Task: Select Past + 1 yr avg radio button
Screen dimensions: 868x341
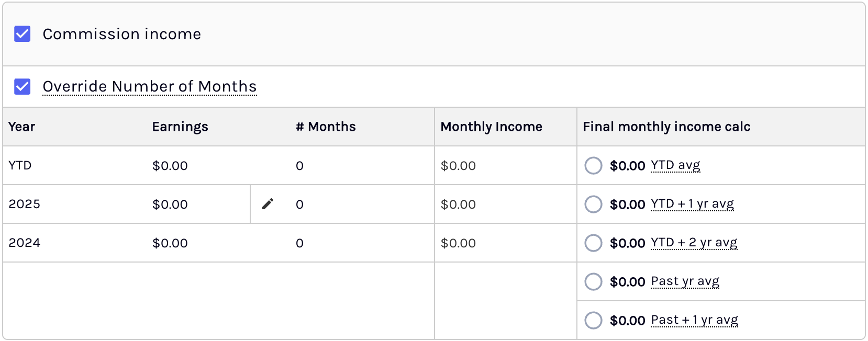Action: pyautogui.click(x=593, y=320)
